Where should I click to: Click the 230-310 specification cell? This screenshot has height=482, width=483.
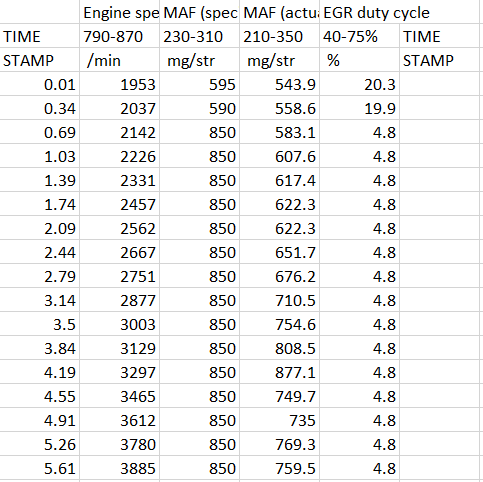[200, 36]
